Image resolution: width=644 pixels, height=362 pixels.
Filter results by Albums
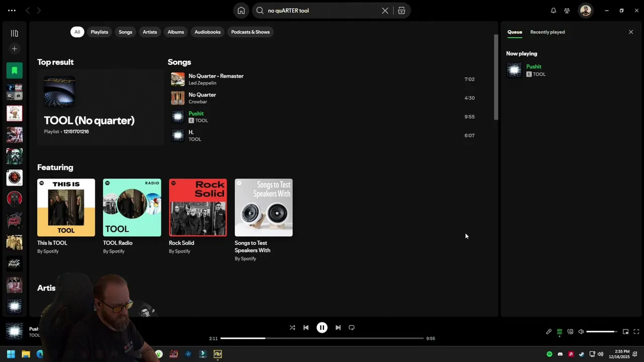[x=176, y=32]
